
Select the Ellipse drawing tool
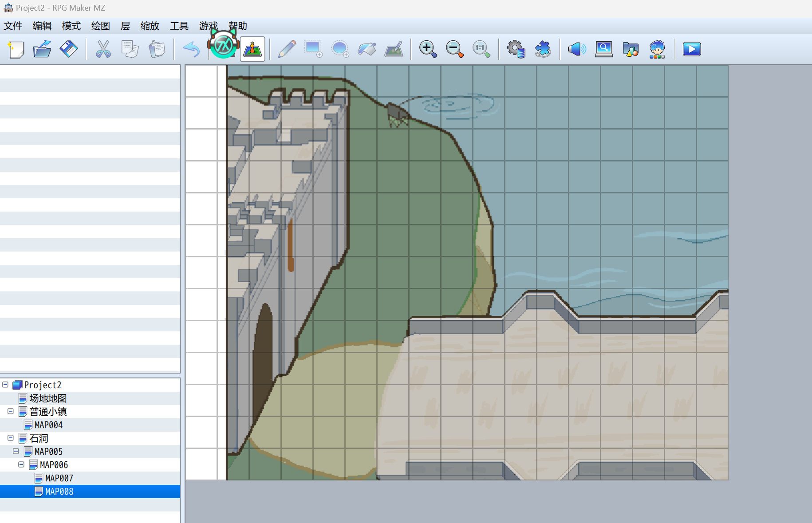[340, 49]
